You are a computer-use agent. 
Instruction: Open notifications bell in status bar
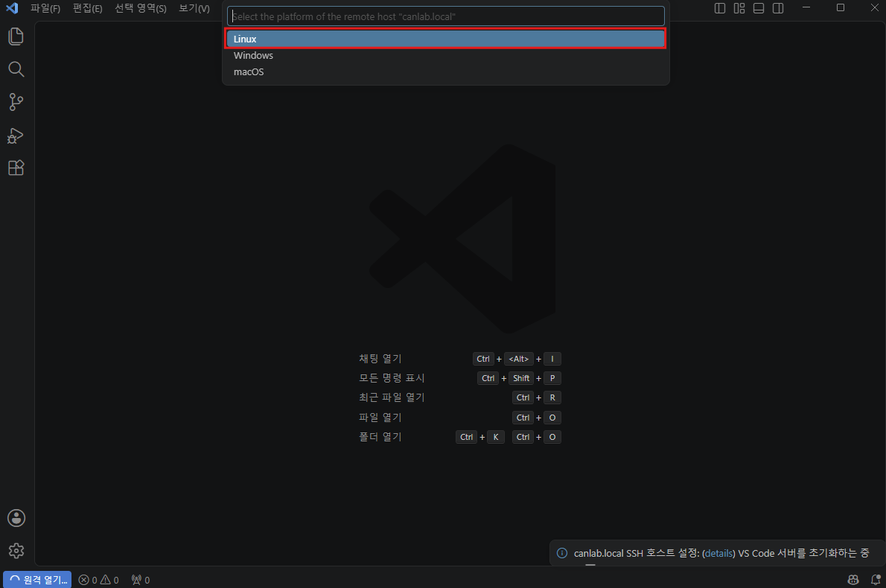[x=876, y=580]
